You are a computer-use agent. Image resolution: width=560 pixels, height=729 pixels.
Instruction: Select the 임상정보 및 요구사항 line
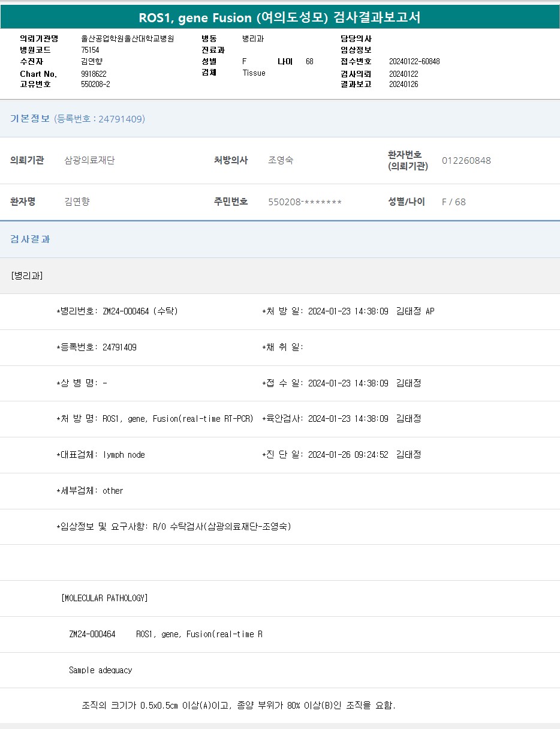click(x=174, y=527)
